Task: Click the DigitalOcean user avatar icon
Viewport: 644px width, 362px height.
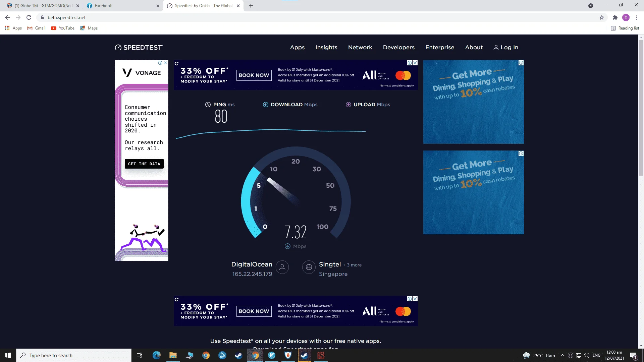Action: point(282,267)
